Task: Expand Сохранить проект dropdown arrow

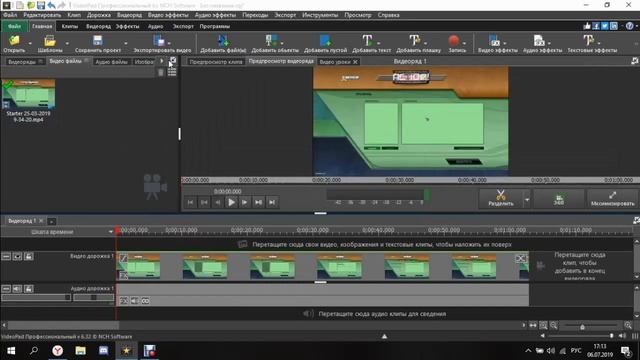Action: (x=126, y=43)
